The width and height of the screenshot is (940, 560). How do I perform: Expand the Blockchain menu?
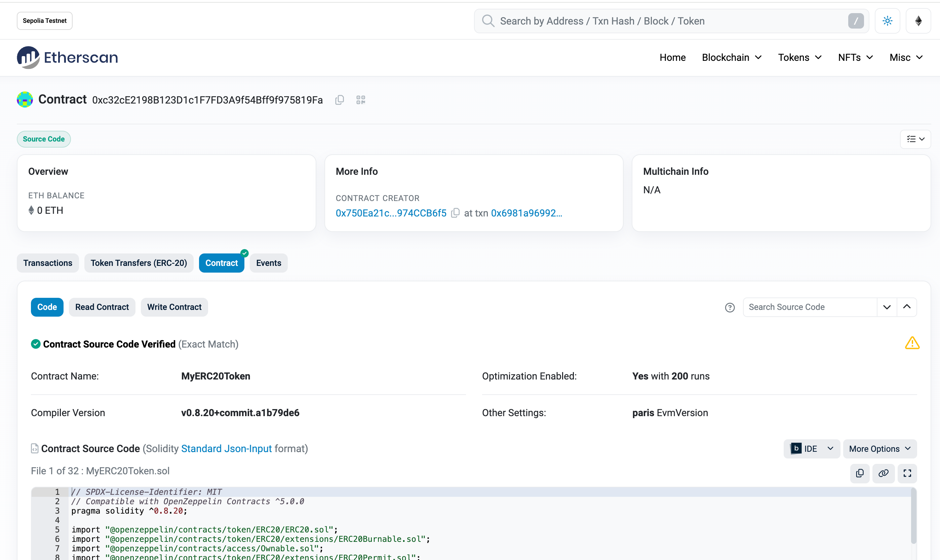tap(732, 57)
